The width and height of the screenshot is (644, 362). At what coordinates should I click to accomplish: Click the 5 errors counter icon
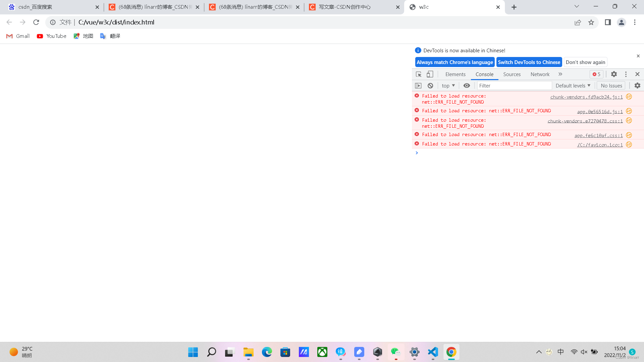click(x=596, y=74)
